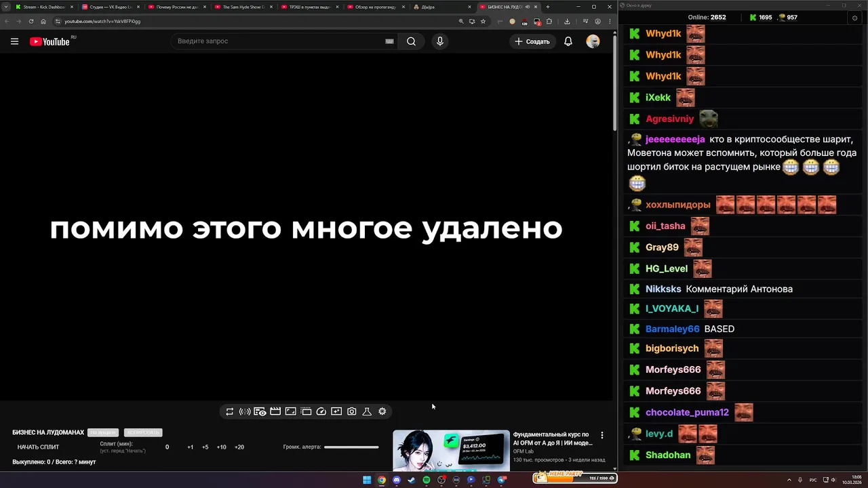Open the three-dot menu of recommended video
The width and height of the screenshot is (868, 488).
pyautogui.click(x=601, y=435)
